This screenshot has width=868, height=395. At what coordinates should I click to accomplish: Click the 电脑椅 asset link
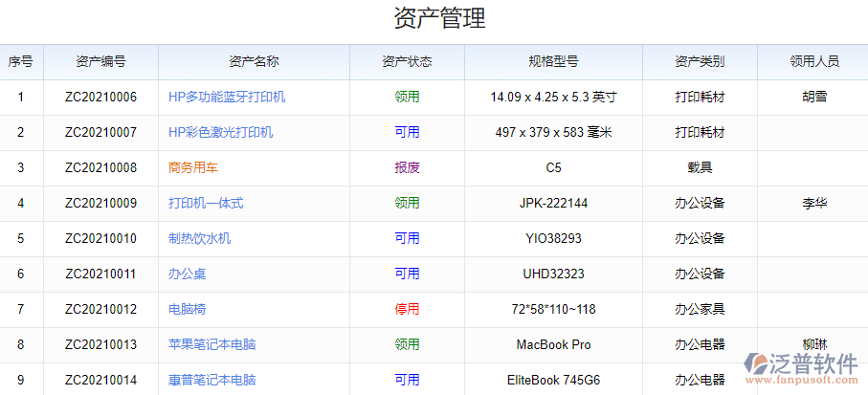[x=187, y=309]
